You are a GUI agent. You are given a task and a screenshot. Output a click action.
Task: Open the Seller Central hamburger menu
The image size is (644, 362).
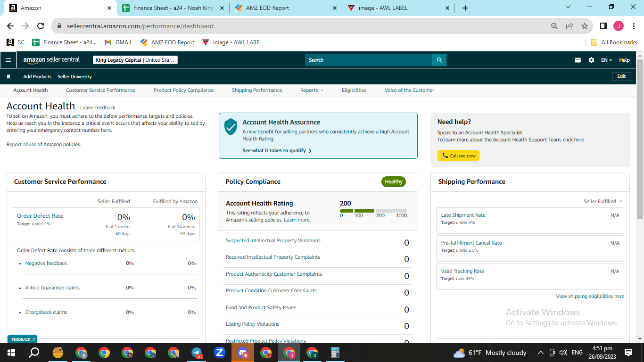click(8, 60)
